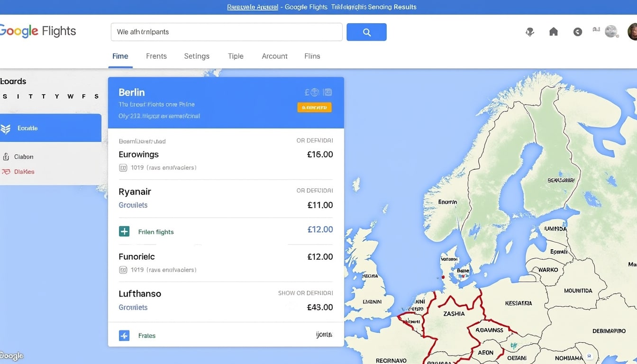The width and height of the screenshot is (637, 364).
Task: Click the Funorielc £12.00 price
Action: [x=320, y=257]
